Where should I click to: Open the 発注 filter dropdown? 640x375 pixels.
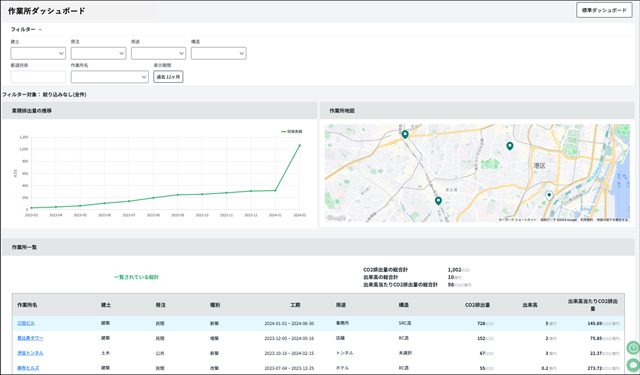pos(98,53)
